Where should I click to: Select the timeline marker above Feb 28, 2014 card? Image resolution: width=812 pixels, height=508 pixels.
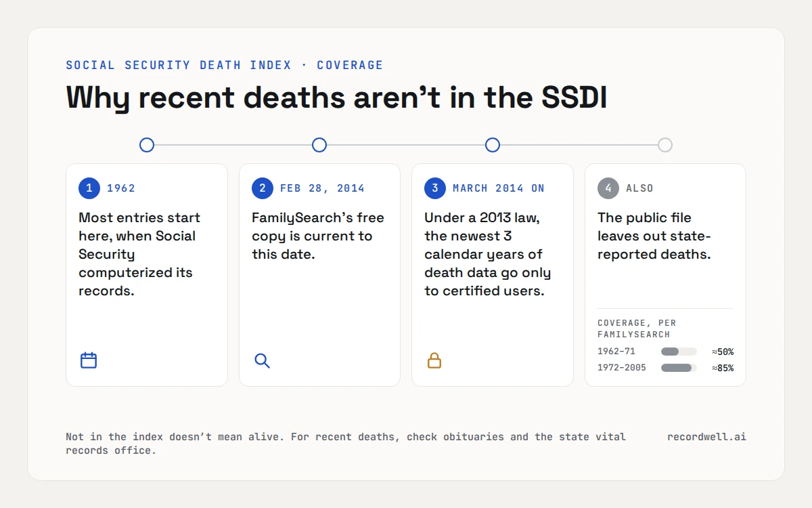tap(319, 145)
